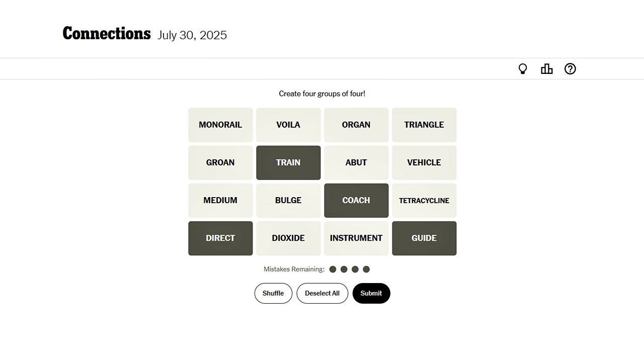Click the Shuffle button
This screenshot has height=362, width=644.
click(273, 293)
